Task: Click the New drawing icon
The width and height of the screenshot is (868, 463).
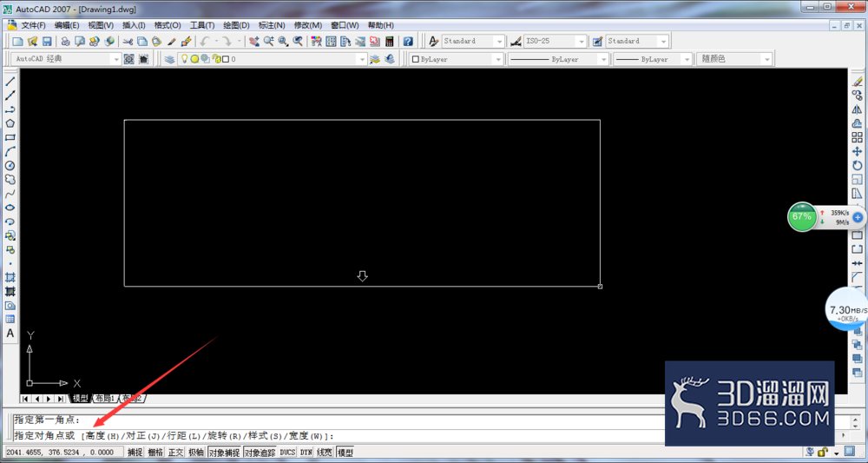Action: point(17,42)
